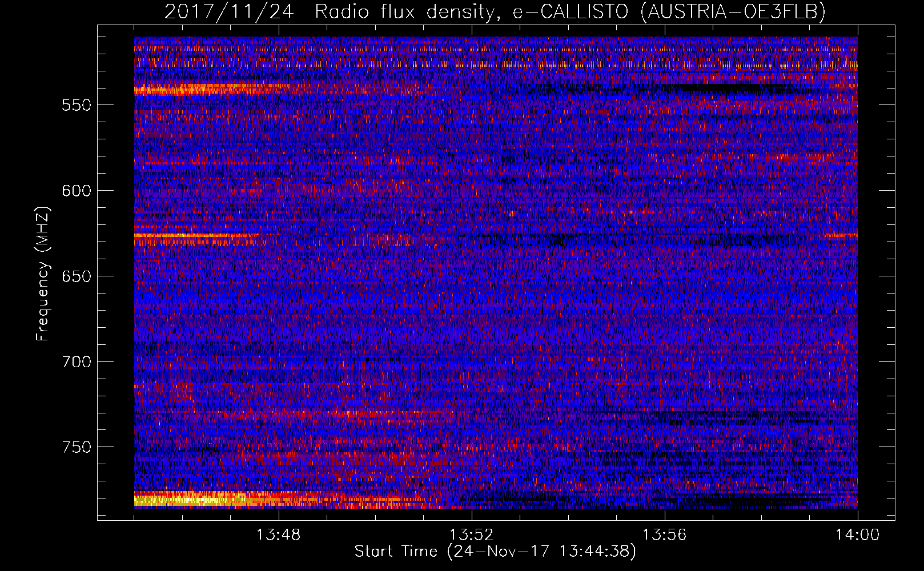
Task: Select the 'Frequency (MHZ)' axis label
Action: point(43,274)
